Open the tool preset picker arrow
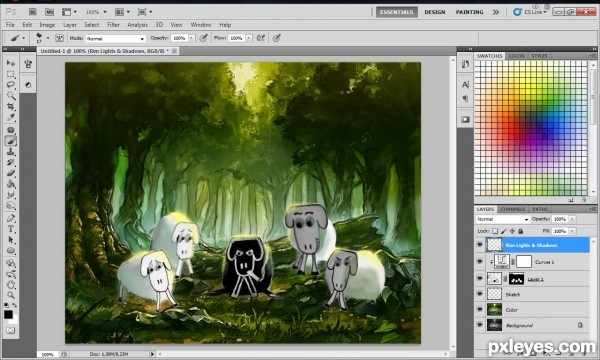 (x=24, y=38)
